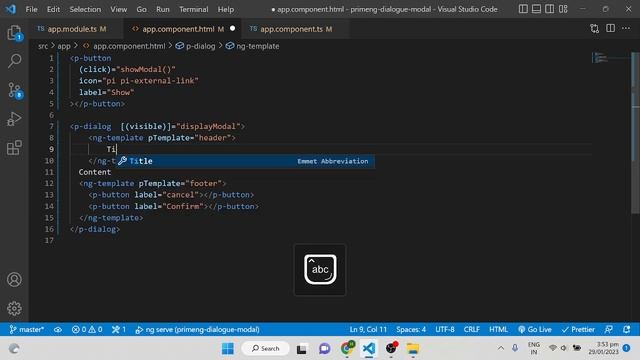Click Ln 9, Col 11 position indicator

[x=368, y=329]
